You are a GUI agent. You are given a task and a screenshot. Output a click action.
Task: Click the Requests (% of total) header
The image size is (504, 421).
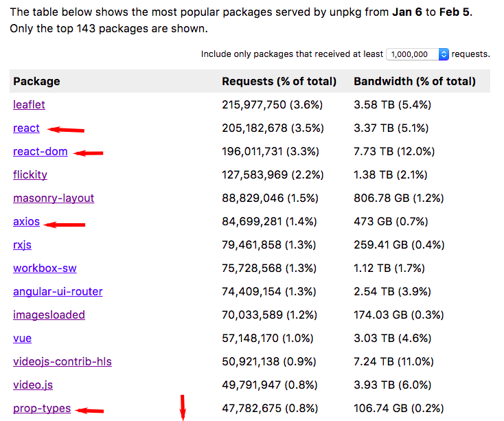tap(279, 81)
